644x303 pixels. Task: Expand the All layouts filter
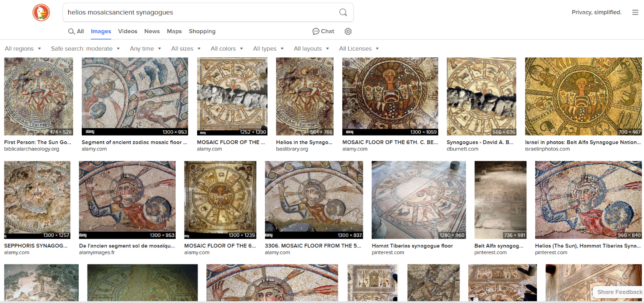coord(311,49)
